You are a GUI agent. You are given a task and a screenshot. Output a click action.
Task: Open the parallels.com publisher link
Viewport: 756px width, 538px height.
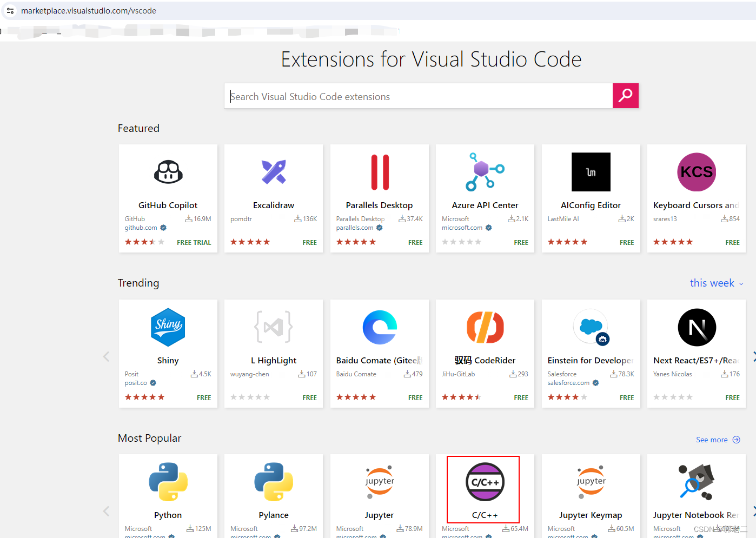click(355, 228)
